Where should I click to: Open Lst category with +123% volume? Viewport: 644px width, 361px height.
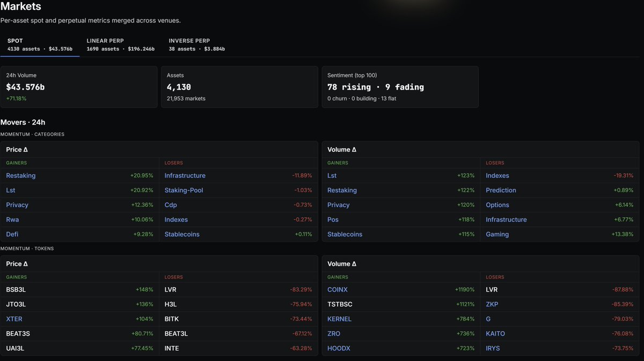(332, 175)
